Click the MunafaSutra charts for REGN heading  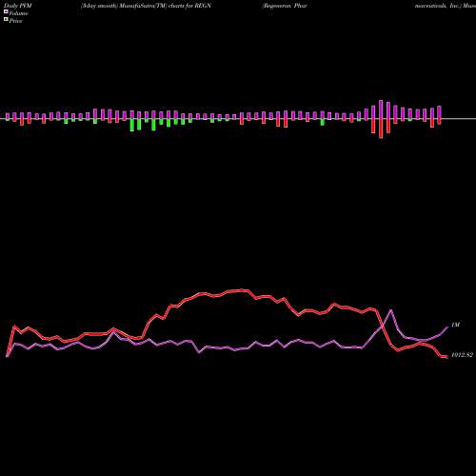147,6
